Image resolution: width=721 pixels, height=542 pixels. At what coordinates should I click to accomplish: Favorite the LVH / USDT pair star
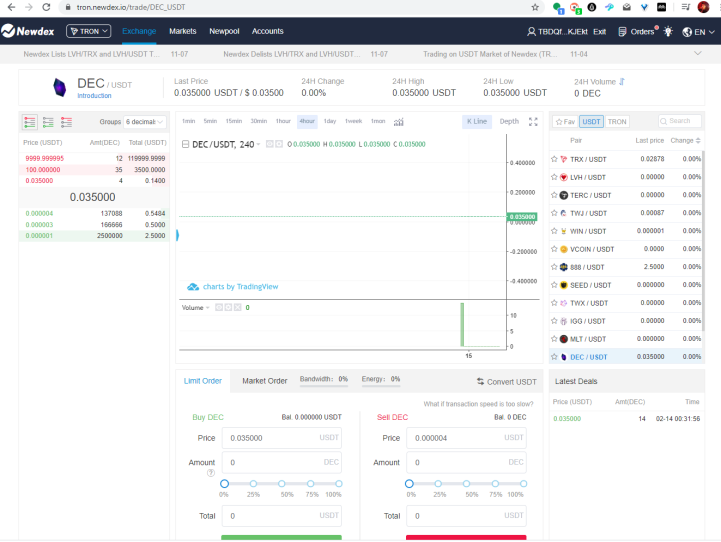click(x=554, y=177)
